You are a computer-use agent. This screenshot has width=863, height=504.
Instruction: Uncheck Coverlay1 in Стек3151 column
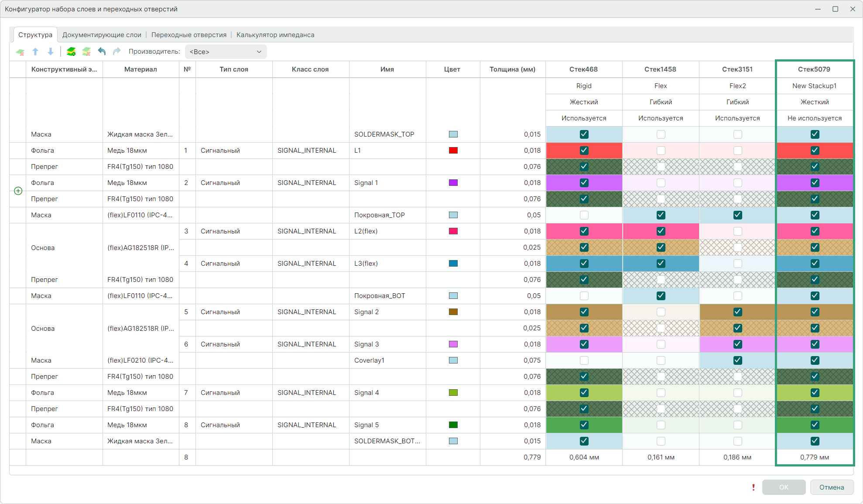737,360
